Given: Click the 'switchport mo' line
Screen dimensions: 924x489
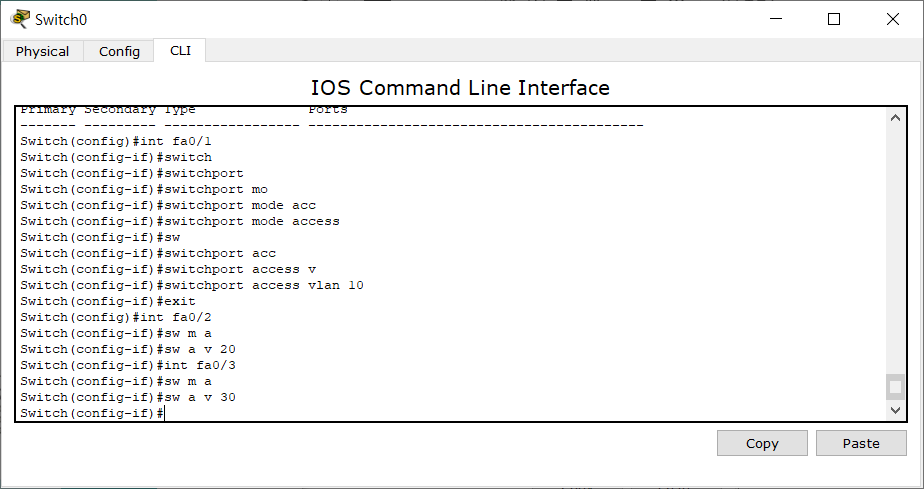Looking at the screenshot, I should pos(144,190).
